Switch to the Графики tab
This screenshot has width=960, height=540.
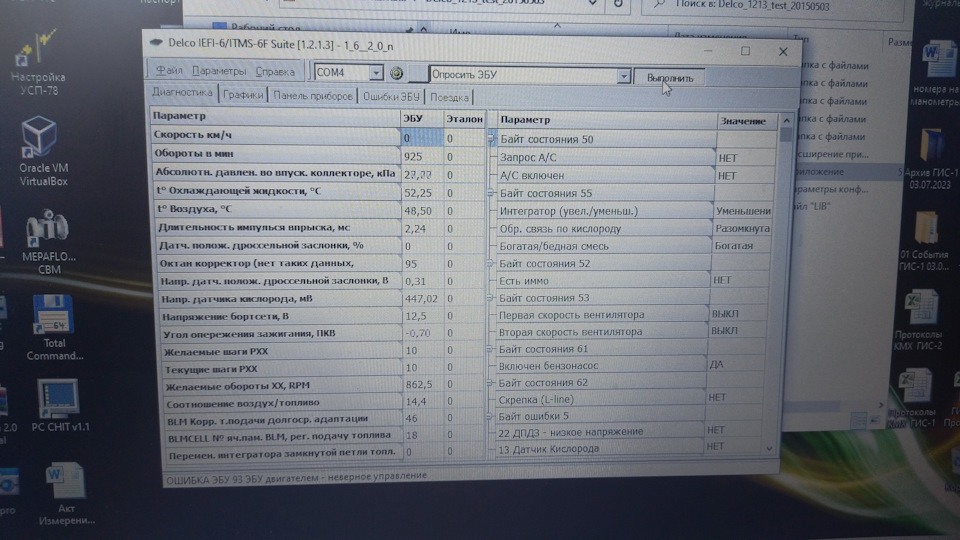point(243,95)
